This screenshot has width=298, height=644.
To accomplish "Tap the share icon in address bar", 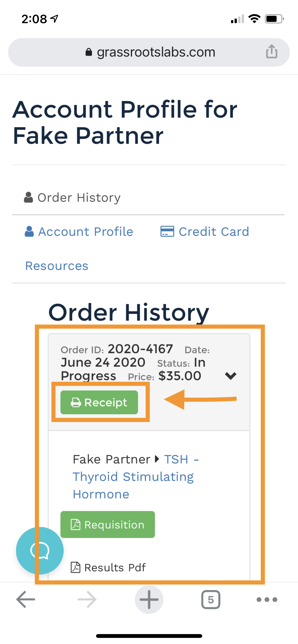I will pos(272,52).
